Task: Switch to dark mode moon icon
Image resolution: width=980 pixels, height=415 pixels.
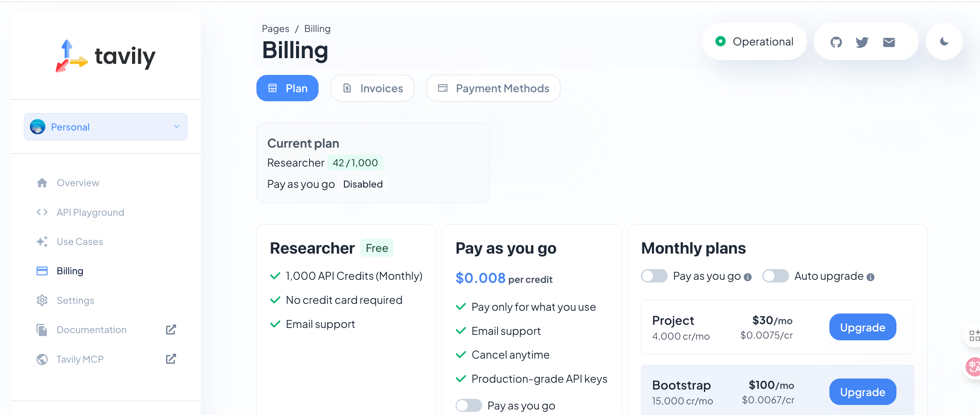Action: (944, 42)
